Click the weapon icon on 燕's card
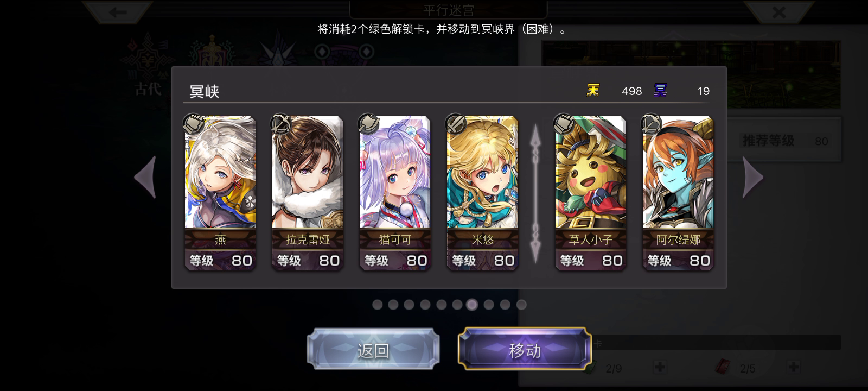This screenshot has width=868, height=391. coord(193,124)
